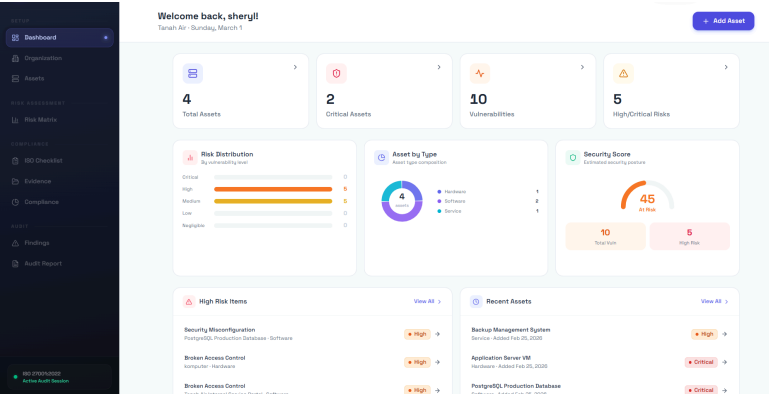Click the Total Assets count 4
772x397 pixels.
[187, 99]
